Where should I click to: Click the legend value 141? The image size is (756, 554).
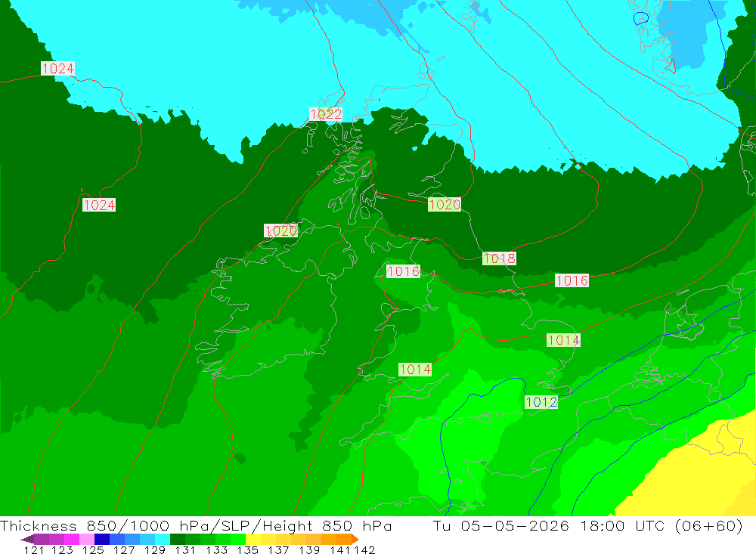[x=342, y=549]
